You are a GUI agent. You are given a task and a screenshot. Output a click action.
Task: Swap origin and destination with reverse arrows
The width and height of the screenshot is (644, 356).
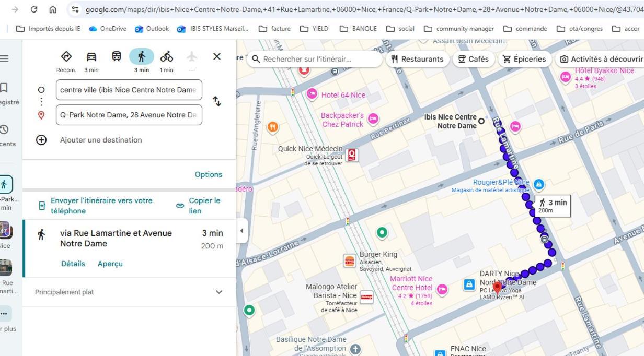216,101
